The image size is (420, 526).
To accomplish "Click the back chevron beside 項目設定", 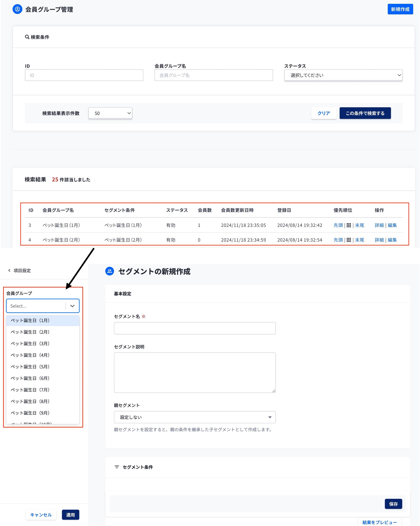I will point(9,270).
